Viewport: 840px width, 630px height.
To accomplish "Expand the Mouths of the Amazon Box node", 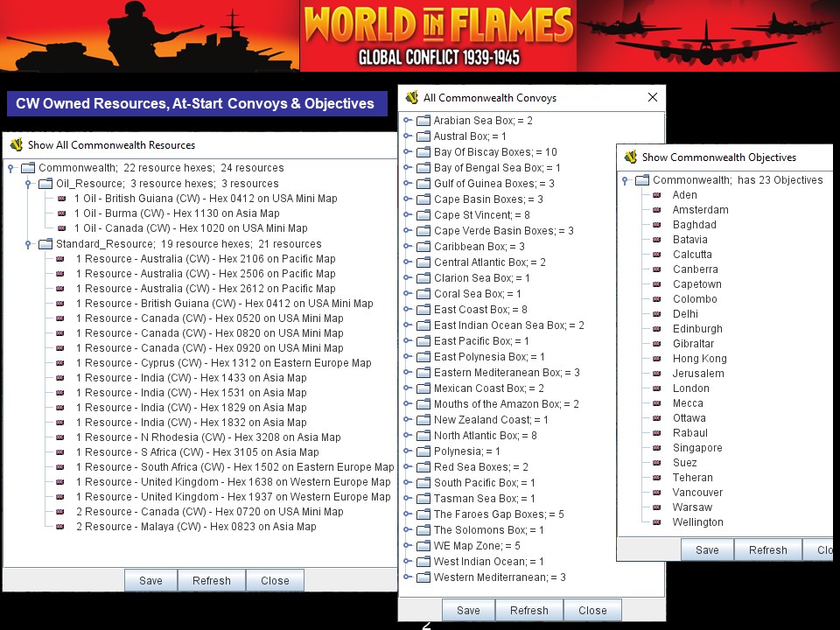I will (407, 404).
